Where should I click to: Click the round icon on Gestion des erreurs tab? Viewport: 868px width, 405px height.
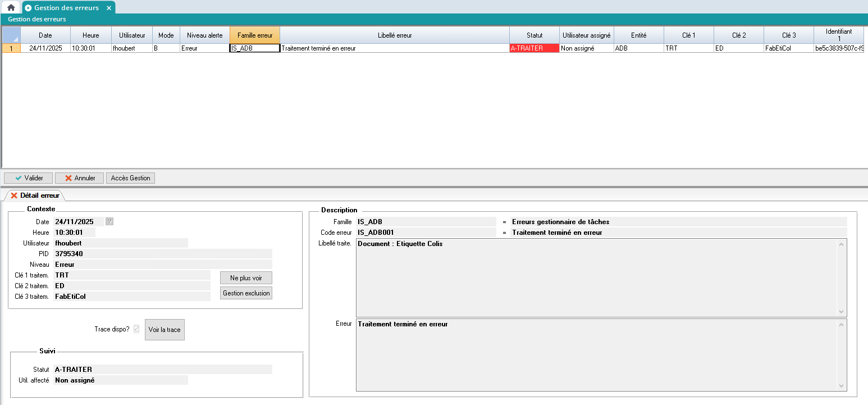(x=28, y=8)
